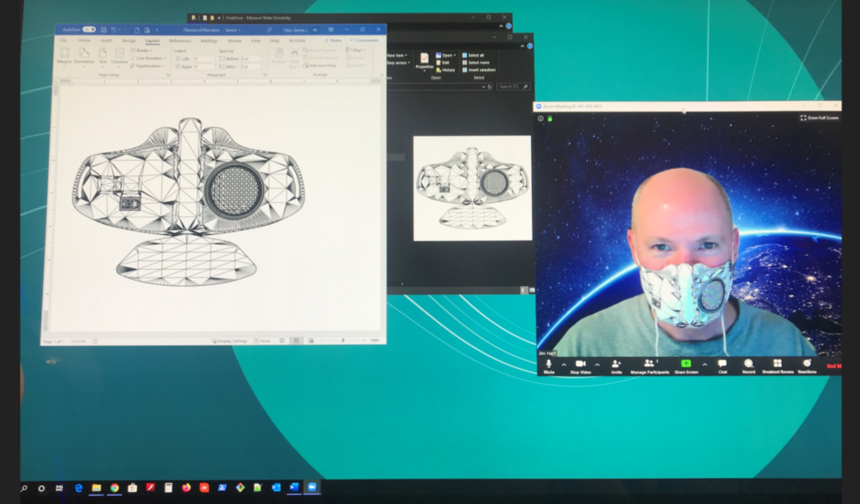Open the Paragraph dialog launcher
The width and height of the screenshot is (860, 504).
(x=265, y=74)
